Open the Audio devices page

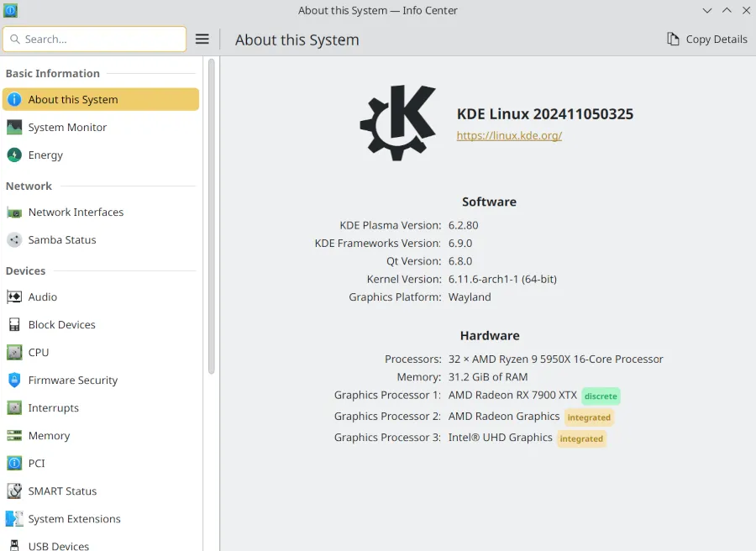(101, 296)
